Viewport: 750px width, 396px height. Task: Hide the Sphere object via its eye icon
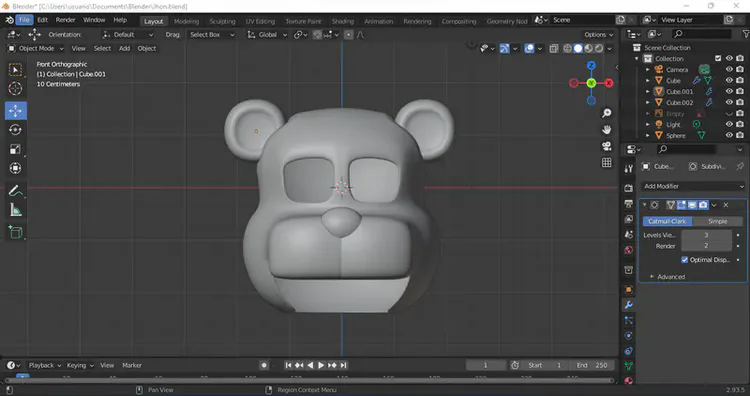[729, 135]
